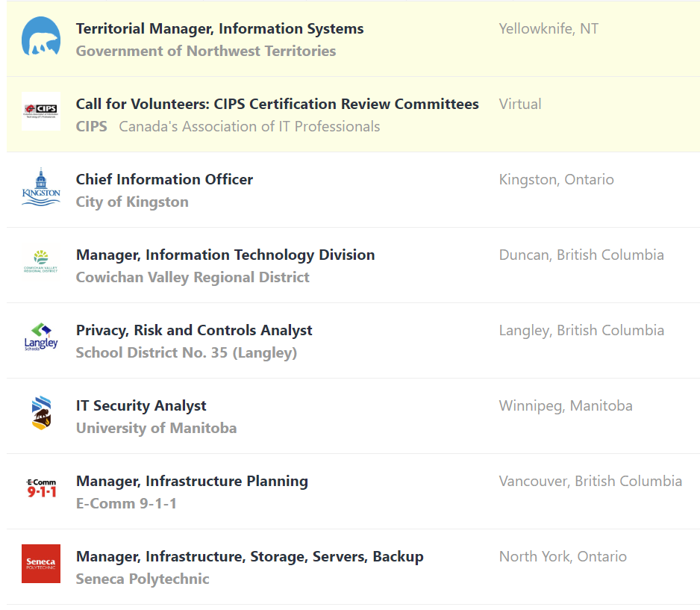Click the red Seneca Polytechnic logo

[41, 564]
